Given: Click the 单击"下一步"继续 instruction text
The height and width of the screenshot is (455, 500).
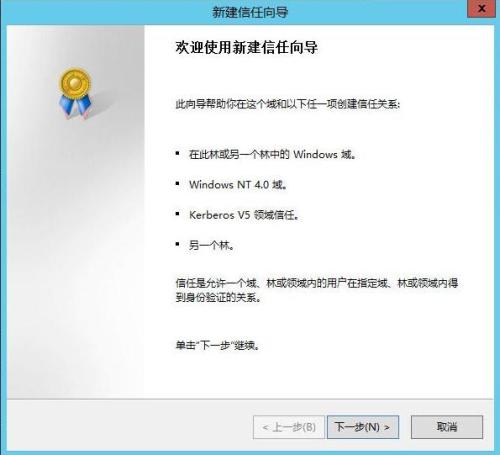Looking at the screenshot, I should [217, 345].
